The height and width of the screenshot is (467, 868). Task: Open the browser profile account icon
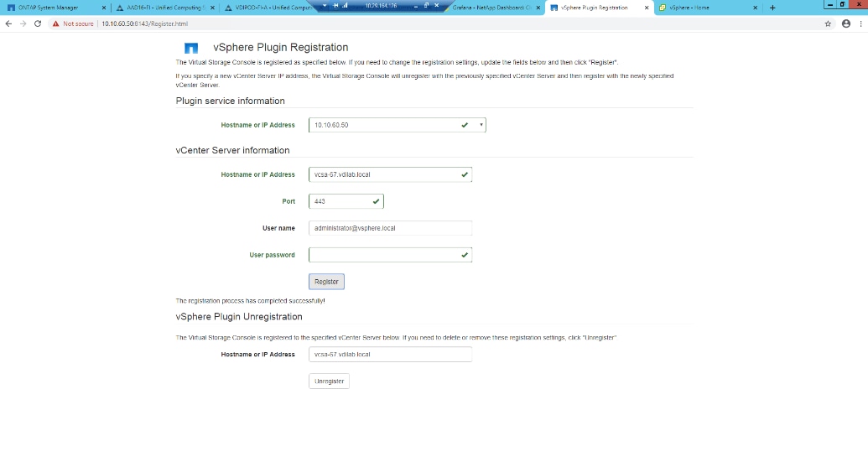(846, 23)
